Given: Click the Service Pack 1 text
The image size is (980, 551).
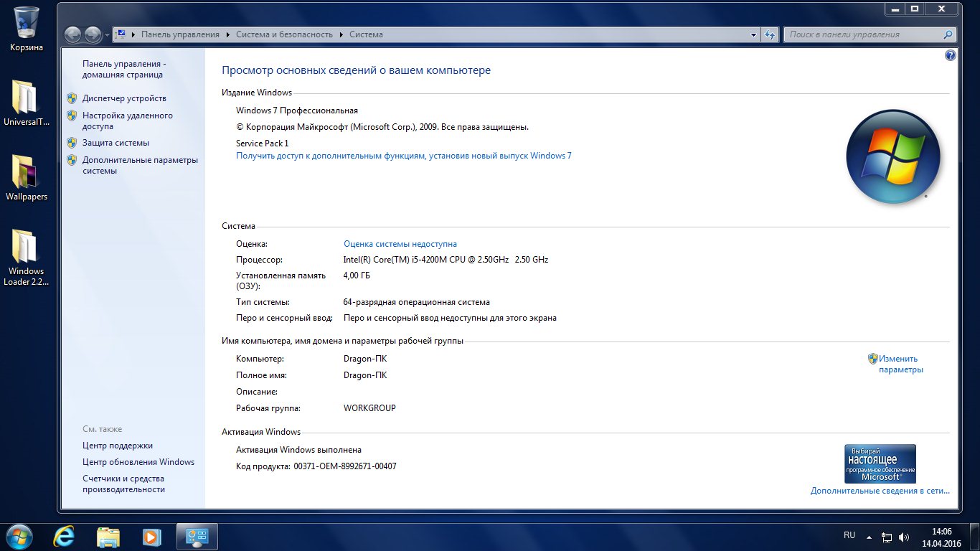Looking at the screenshot, I should tap(263, 143).
